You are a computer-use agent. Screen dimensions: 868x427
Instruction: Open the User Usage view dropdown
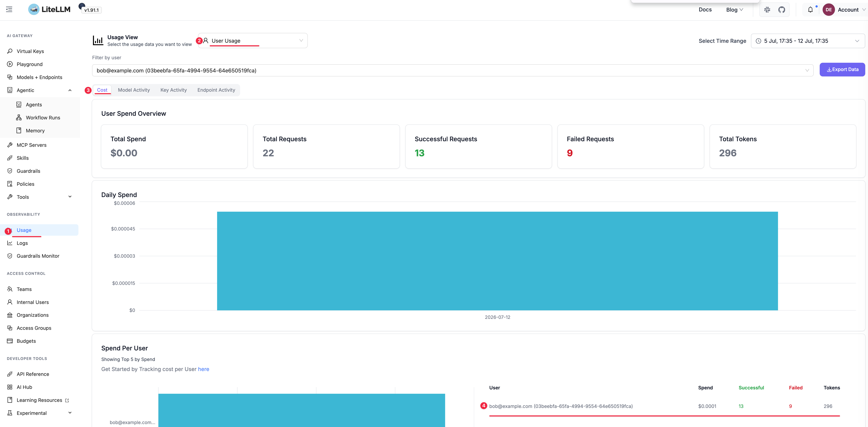click(253, 41)
